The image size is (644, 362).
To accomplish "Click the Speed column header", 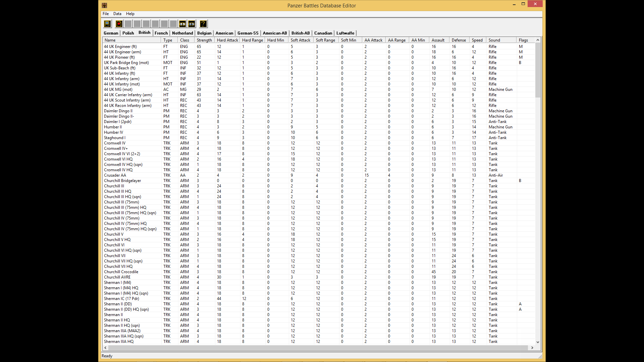I will (x=478, y=40).
